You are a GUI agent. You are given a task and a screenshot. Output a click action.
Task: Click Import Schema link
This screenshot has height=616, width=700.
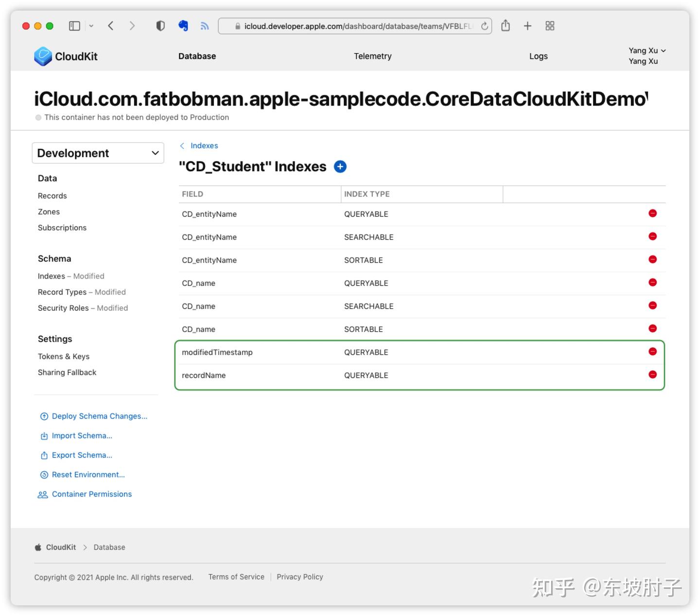coord(76,436)
